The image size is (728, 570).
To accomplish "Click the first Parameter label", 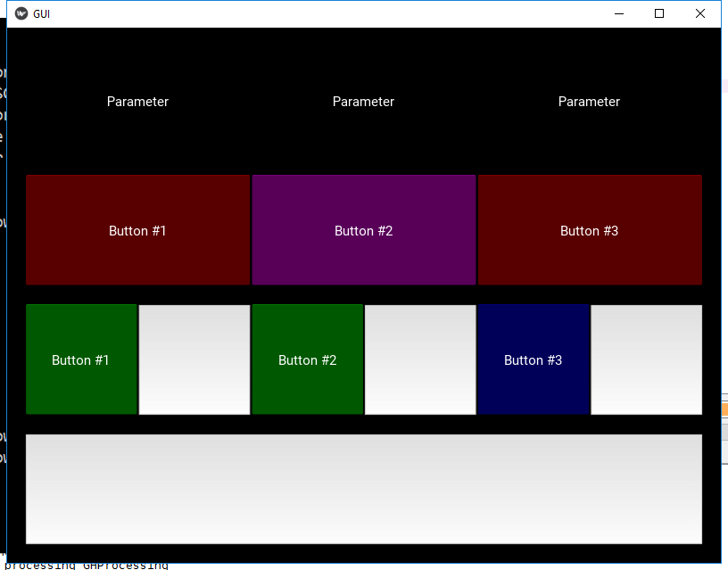I will [x=137, y=101].
